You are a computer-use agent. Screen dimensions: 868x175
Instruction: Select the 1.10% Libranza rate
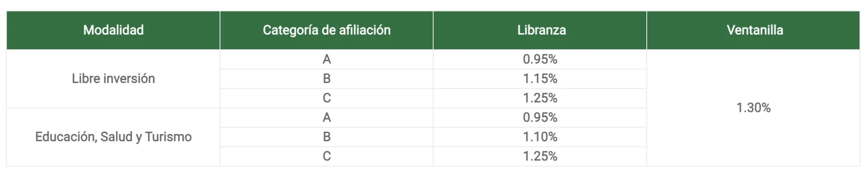(540, 137)
